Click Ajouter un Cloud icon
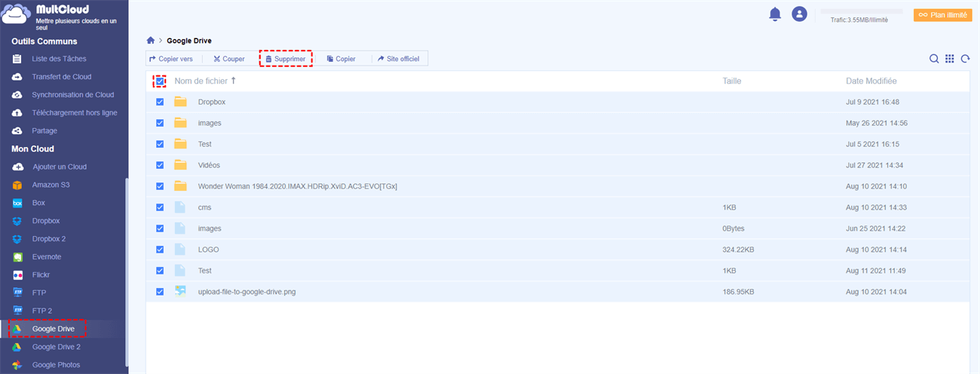The height and width of the screenshot is (374, 980). click(x=17, y=167)
